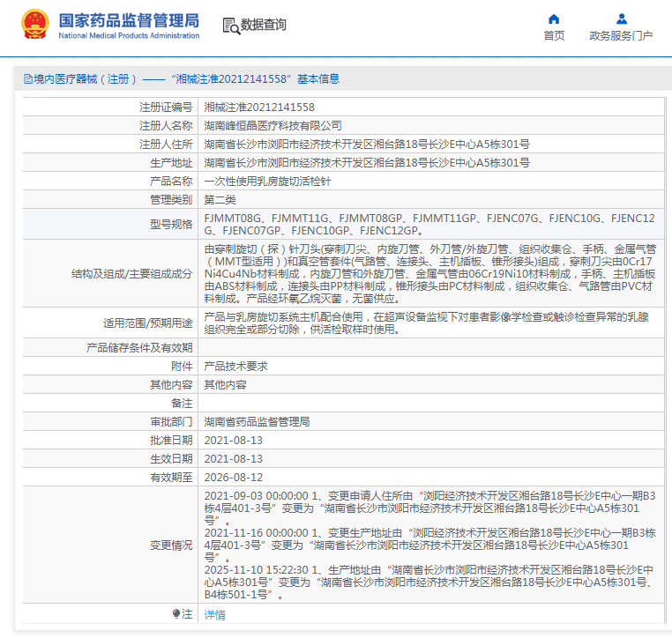Open the 数据查询 text label
The height and width of the screenshot is (638, 672).
click(263, 26)
